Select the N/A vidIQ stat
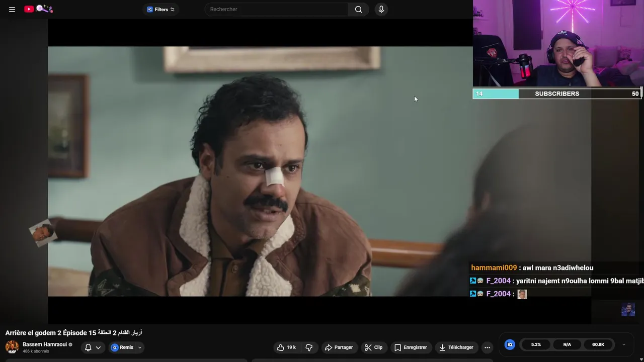This screenshot has width=644, height=362. (x=567, y=344)
